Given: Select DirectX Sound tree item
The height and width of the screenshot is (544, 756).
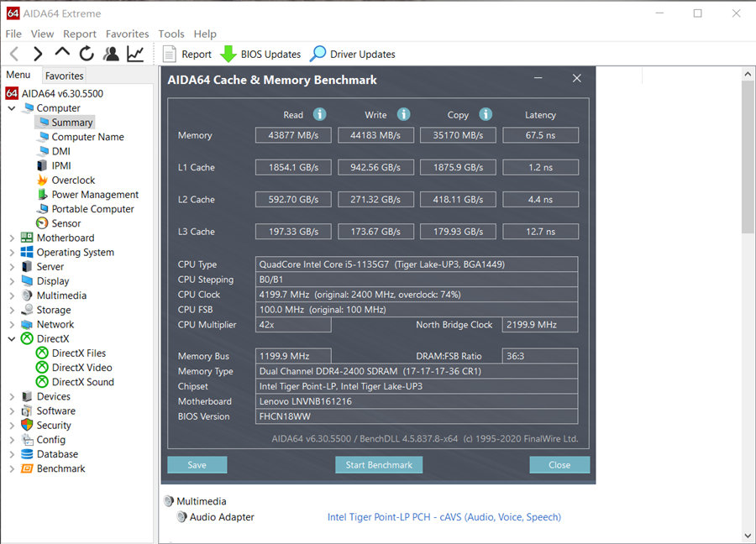Looking at the screenshot, I should point(76,382).
